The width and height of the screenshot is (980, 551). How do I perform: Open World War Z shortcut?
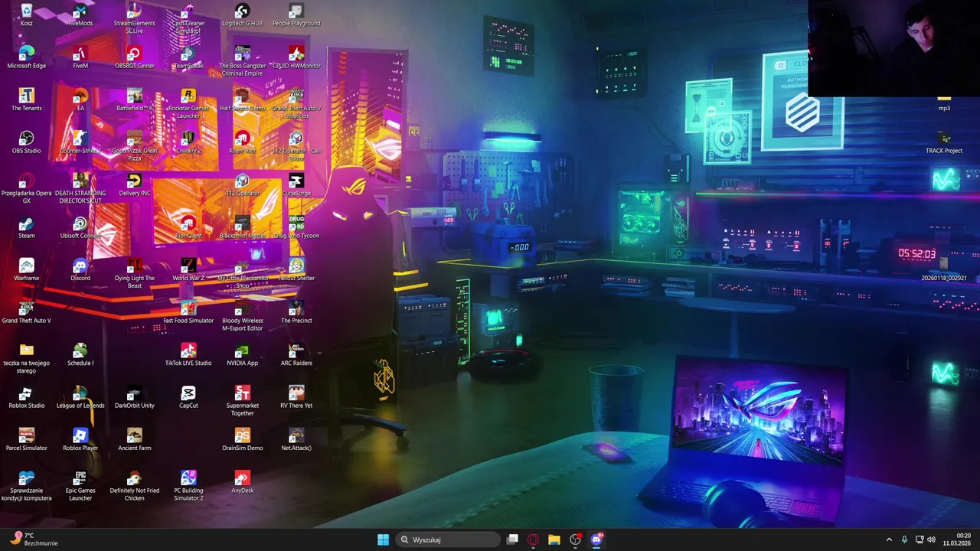click(188, 269)
